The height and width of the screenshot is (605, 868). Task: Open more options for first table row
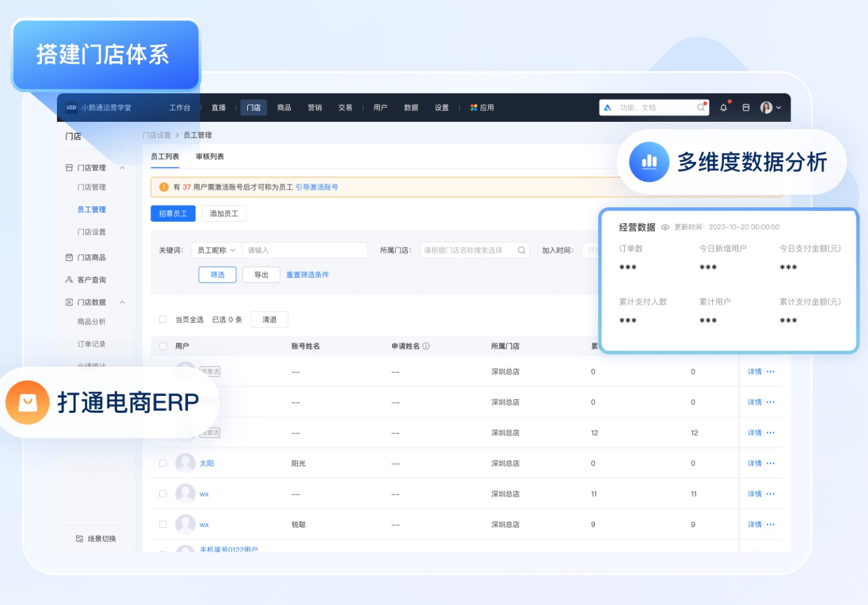click(770, 372)
